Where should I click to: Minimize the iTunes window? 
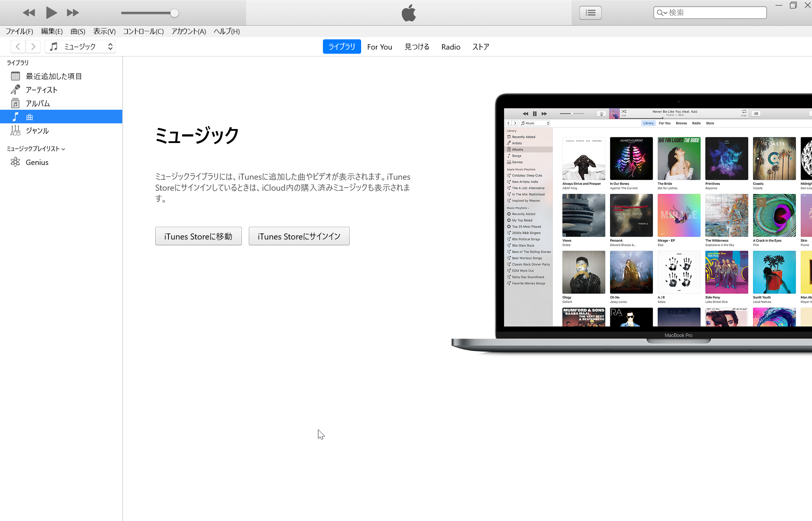click(779, 5)
